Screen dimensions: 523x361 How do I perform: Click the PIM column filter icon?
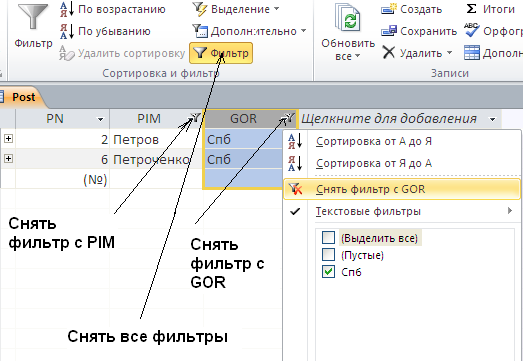click(195, 118)
